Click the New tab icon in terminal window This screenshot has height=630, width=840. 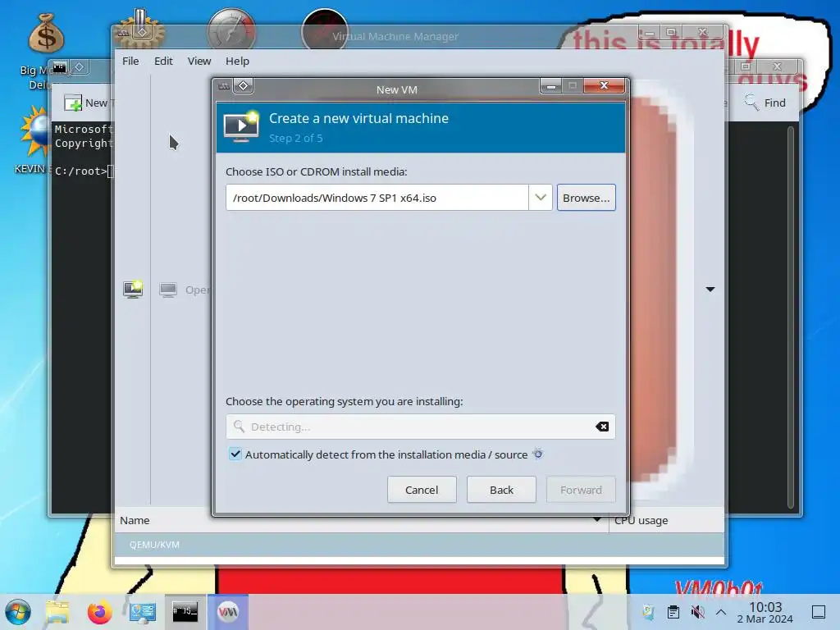click(x=73, y=103)
